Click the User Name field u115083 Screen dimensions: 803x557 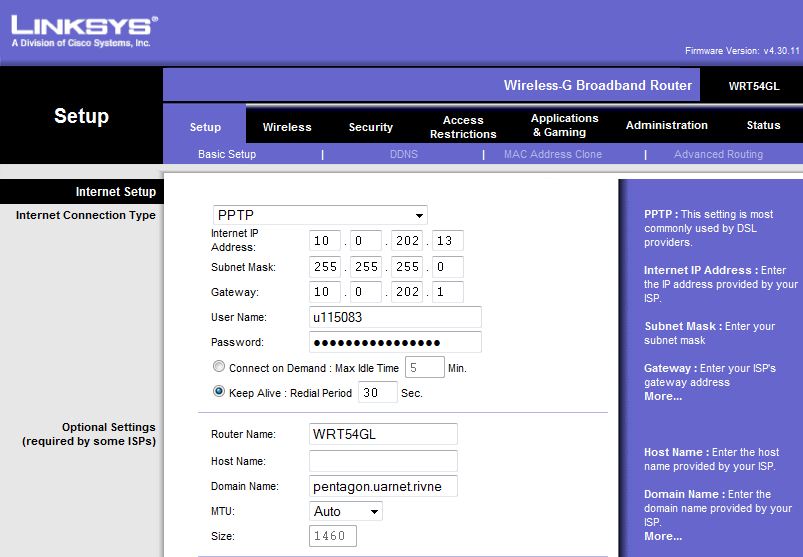tap(395, 317)
